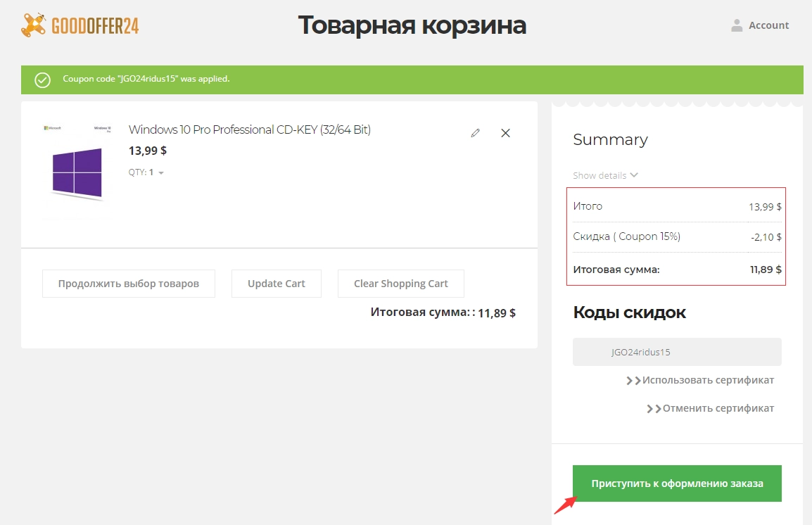The image size is (812, 525).
Task: Click the double chevron before Использовать сертификат
Action: (633, 381)
